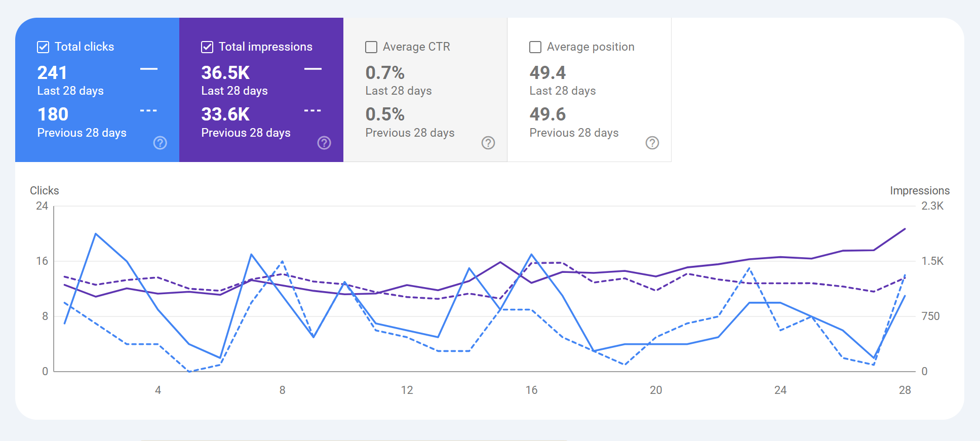Select the 36.5K impressions value
The width and height of the screenshot is (980, 441).
click(x=225, y=73)
